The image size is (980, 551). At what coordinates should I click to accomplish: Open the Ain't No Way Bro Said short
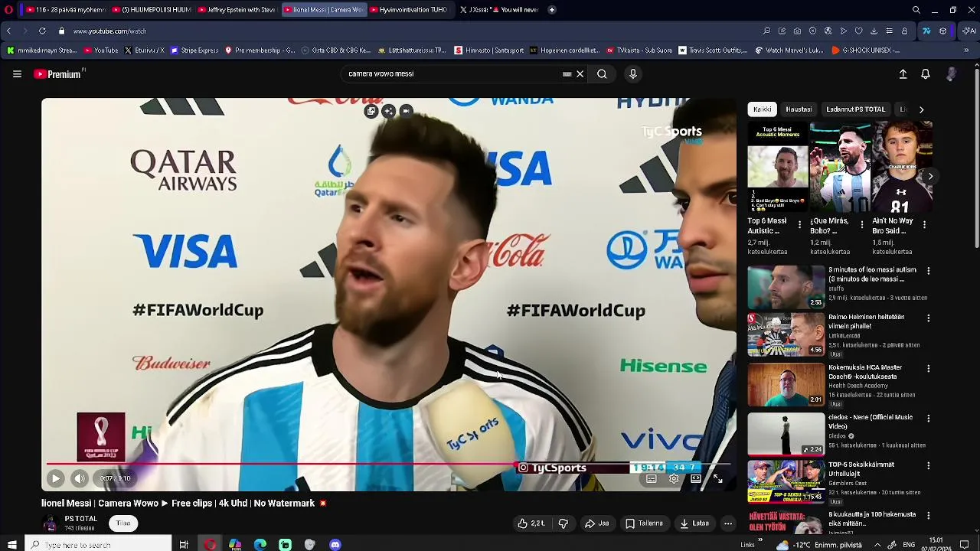(902, 167)
